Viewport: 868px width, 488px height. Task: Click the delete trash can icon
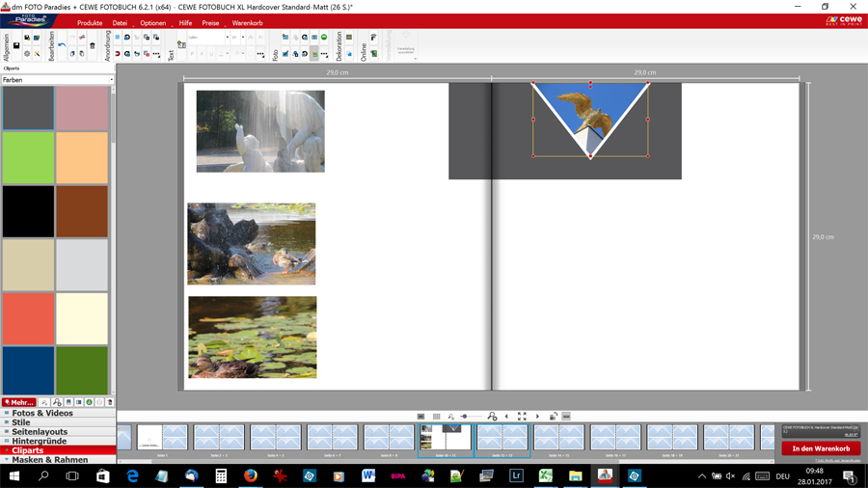tap(93, 45)
